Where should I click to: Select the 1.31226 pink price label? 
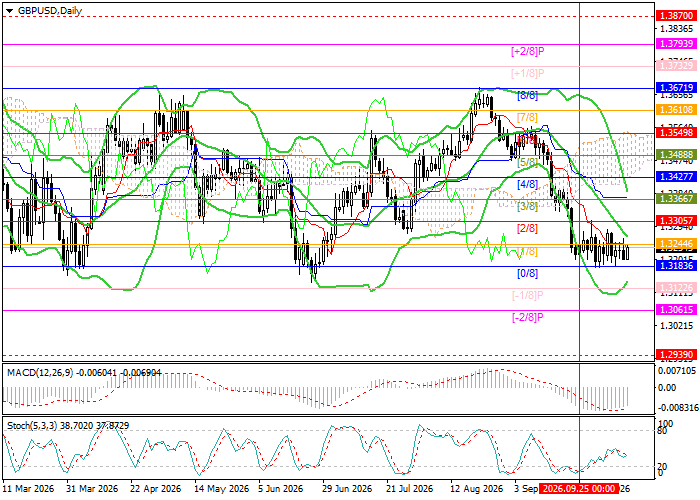coord(676,288)
